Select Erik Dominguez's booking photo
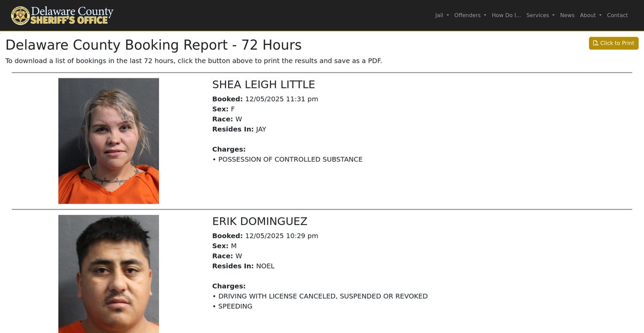The image size is (644, 333). (108, 274)
